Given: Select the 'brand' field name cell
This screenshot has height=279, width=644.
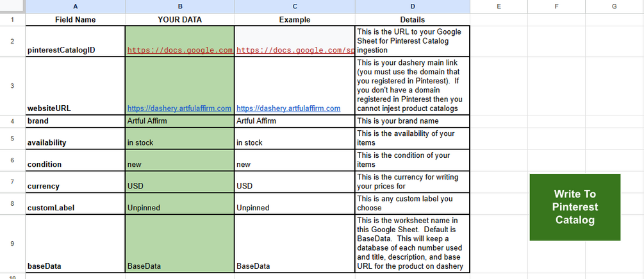Looking at the screenshot, I should 76,121.
